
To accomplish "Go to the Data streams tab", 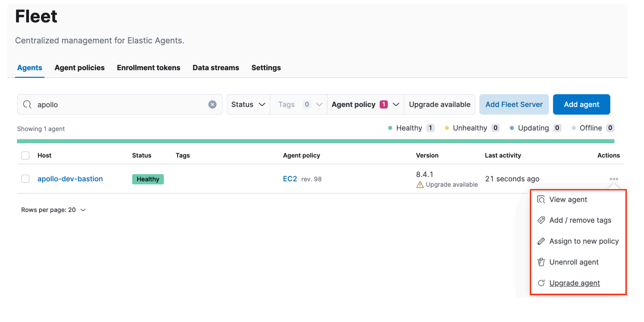I will point(216,68).
